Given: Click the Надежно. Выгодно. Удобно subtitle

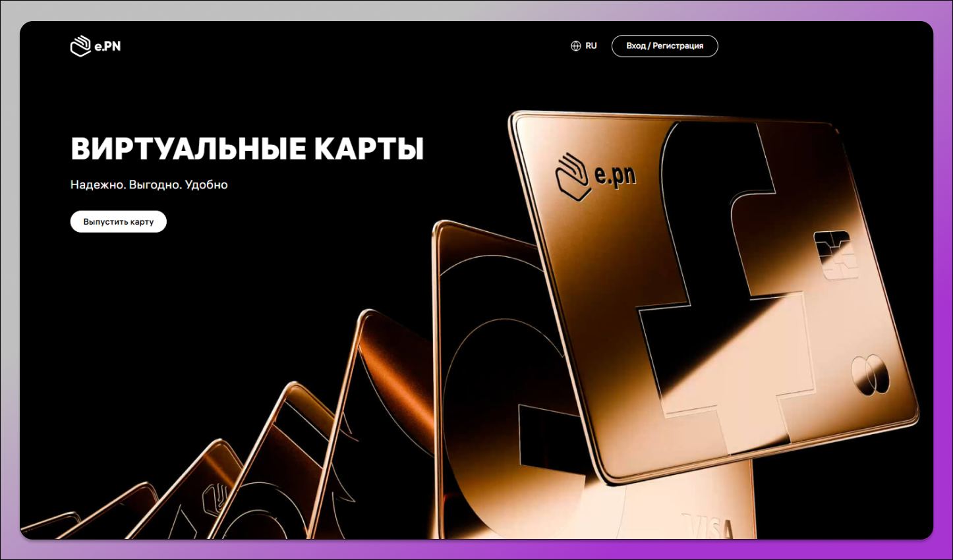Looking at the screenshot, I should pos(149,185).
